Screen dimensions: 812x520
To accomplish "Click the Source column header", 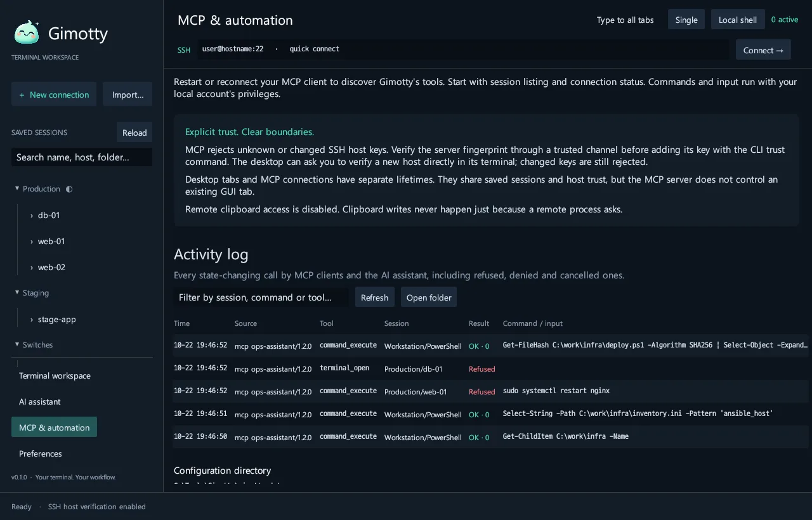I will click(246, 323).
